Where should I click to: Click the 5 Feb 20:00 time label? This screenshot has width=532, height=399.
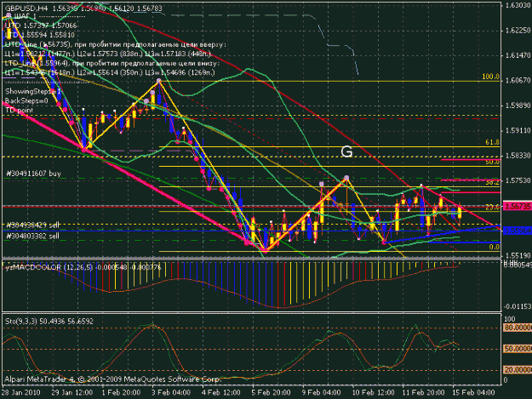(x=271, y=392)
